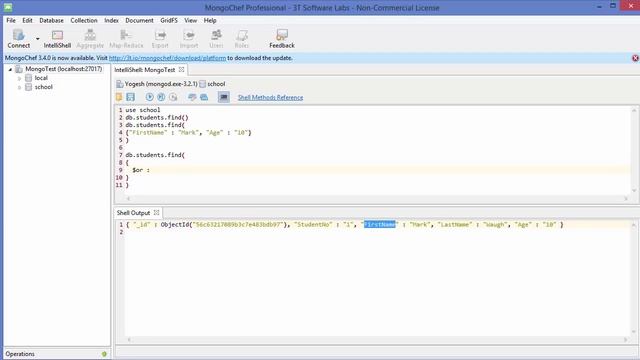Viewport: 640px width, 360px height.
Task: Open the Edit menu
Action: click(x=27, y=20)
